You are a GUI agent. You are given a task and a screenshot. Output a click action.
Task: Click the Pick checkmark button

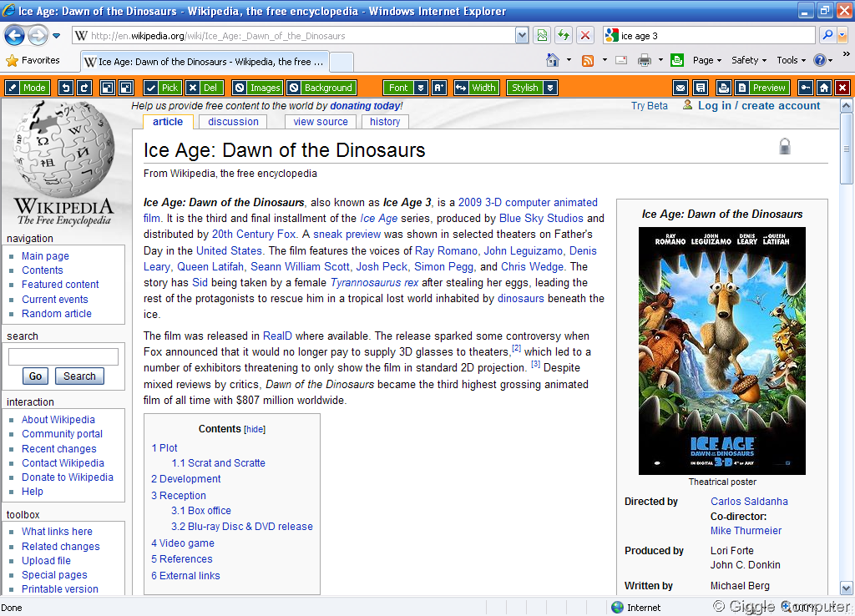click(162, 88)
